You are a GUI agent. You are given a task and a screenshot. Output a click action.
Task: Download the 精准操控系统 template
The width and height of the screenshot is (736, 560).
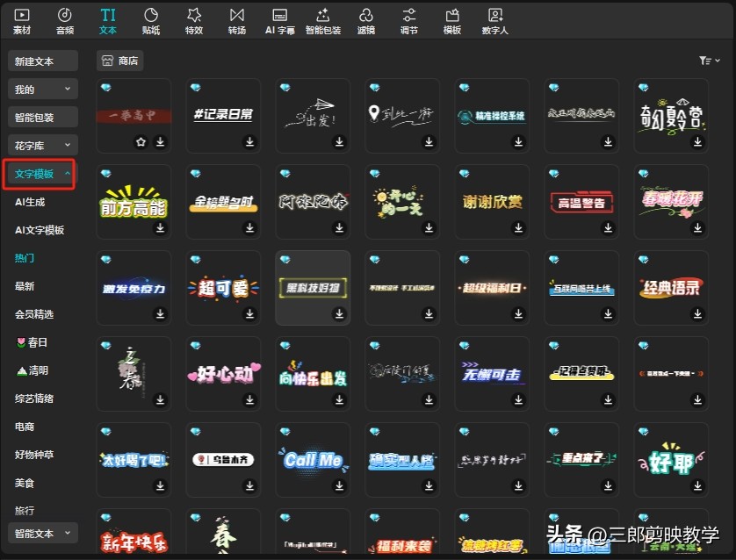click(519, 141)
